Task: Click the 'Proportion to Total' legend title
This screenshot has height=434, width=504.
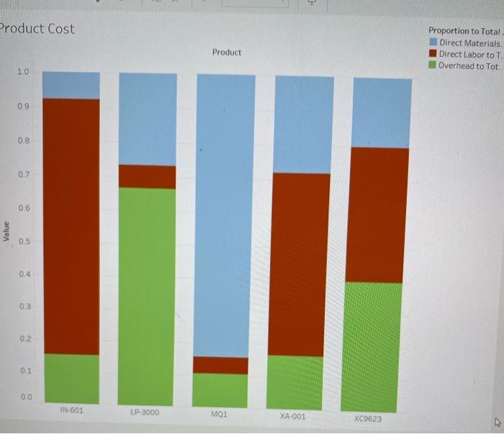Action: (x=464, y=31)
